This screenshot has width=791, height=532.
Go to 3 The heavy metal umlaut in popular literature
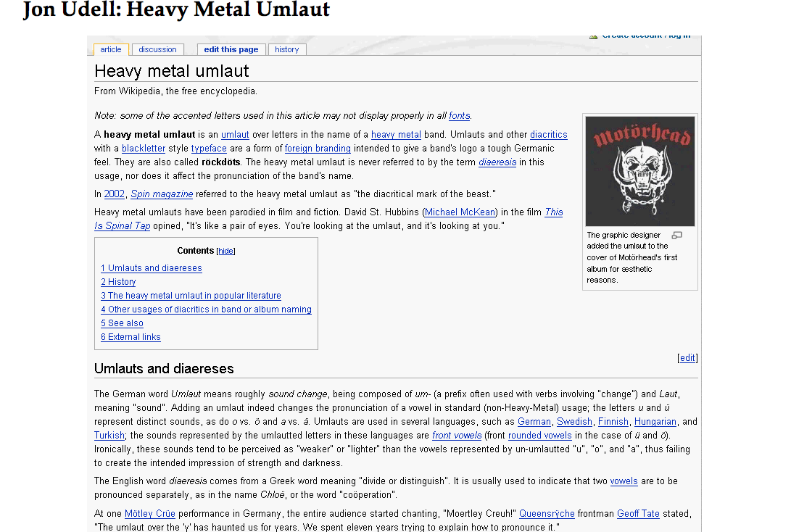(x=191, y=296)
